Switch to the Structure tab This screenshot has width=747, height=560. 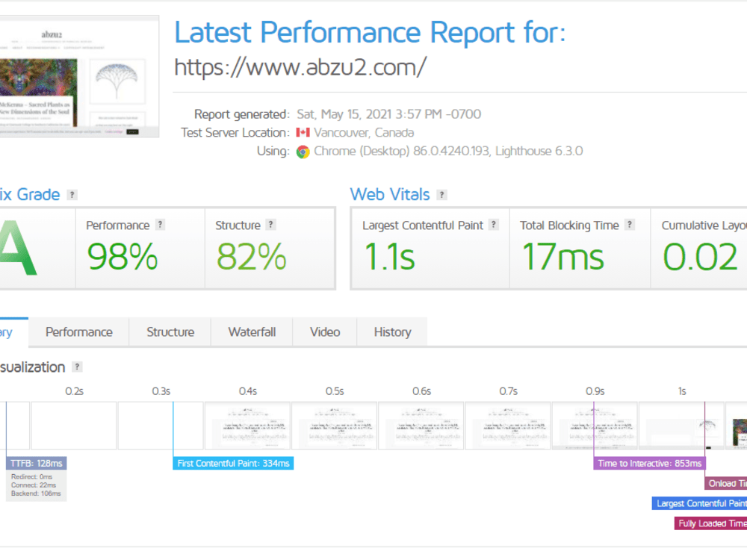click(170, 332)
